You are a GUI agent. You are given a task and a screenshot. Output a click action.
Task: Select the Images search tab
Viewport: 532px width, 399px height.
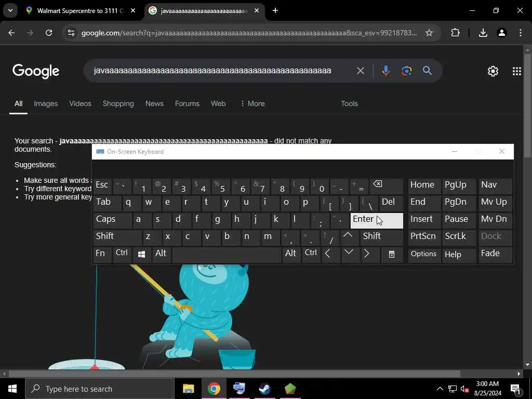coord(46,103)
